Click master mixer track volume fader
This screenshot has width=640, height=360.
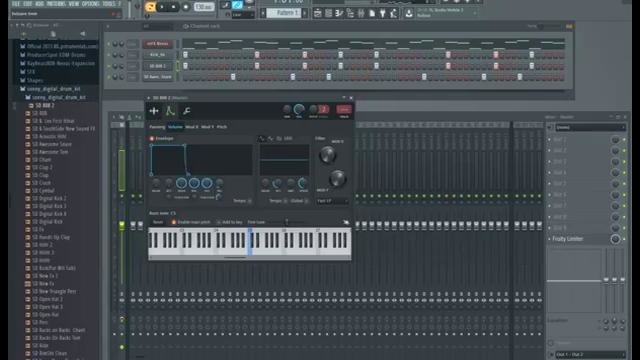click(122, 225)
